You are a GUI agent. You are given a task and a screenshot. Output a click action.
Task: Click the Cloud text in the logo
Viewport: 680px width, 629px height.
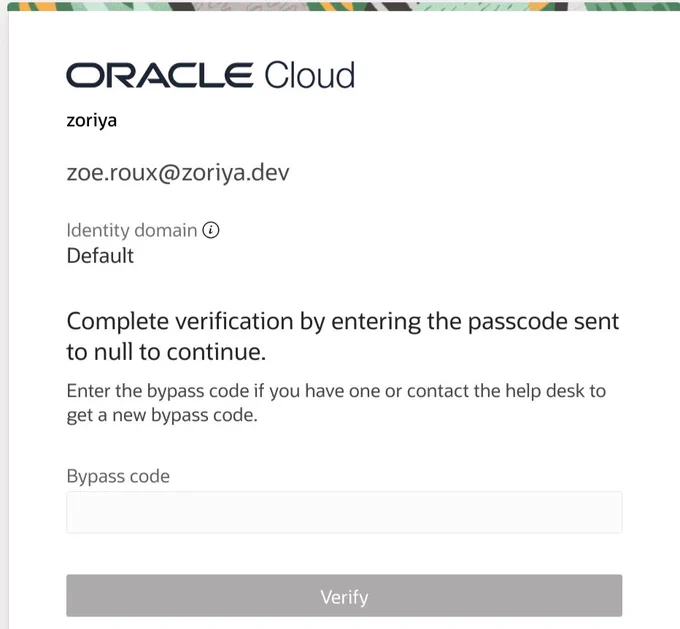click(310, 75)
